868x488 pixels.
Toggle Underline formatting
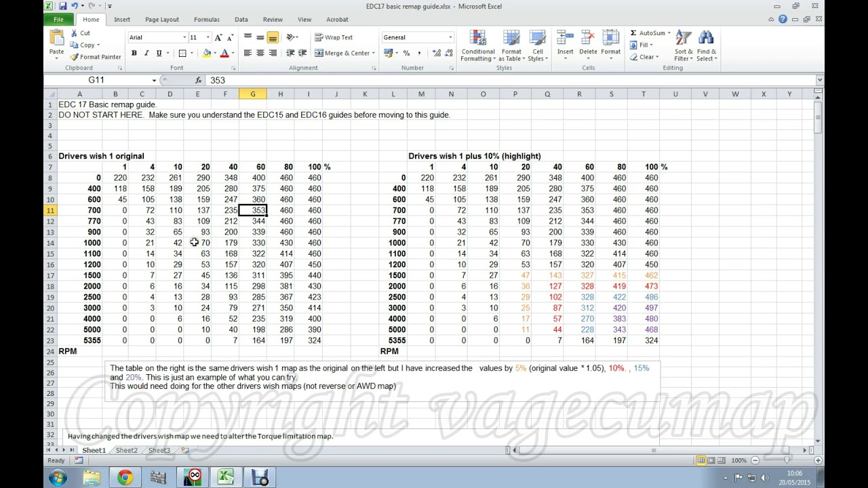point(159,53)
